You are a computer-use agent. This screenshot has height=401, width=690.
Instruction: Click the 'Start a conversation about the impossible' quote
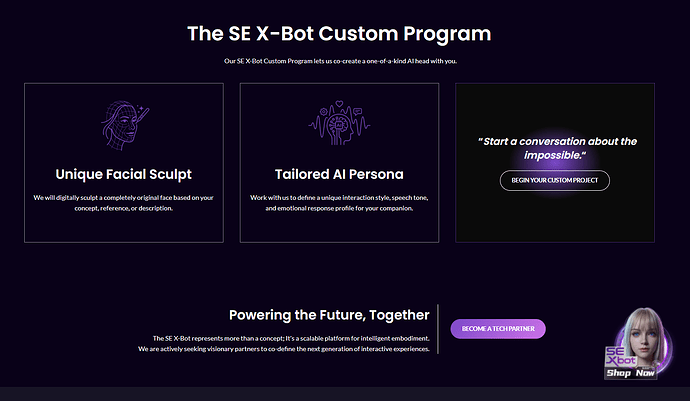[x=557, y=148]
